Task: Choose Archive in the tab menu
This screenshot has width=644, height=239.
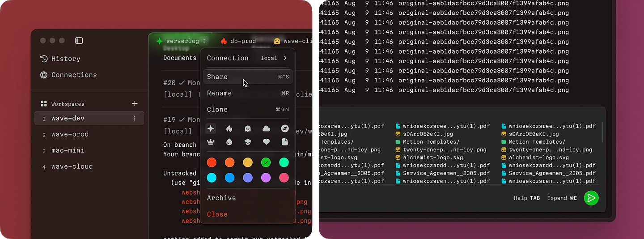Action: (248, 198)
